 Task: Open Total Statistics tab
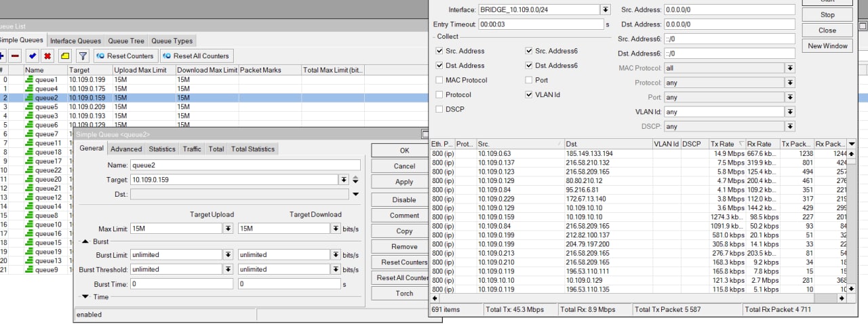(x=253, y=149)
